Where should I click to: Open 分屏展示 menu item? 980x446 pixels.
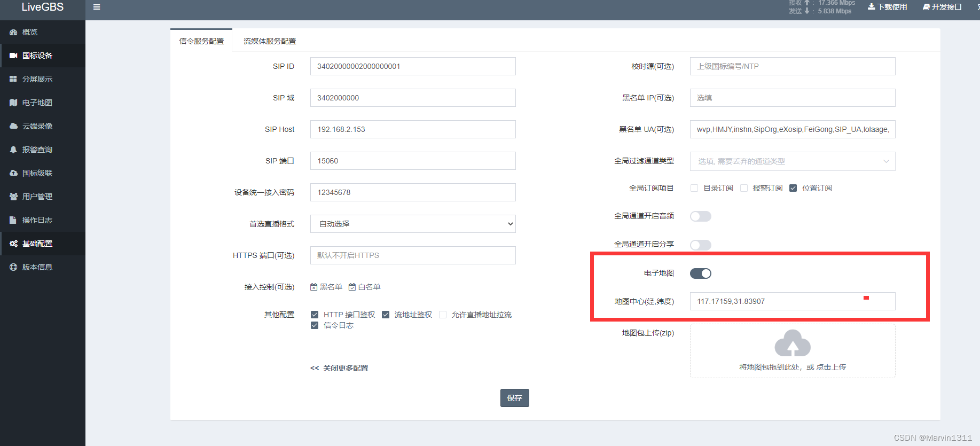pos(43,79)
